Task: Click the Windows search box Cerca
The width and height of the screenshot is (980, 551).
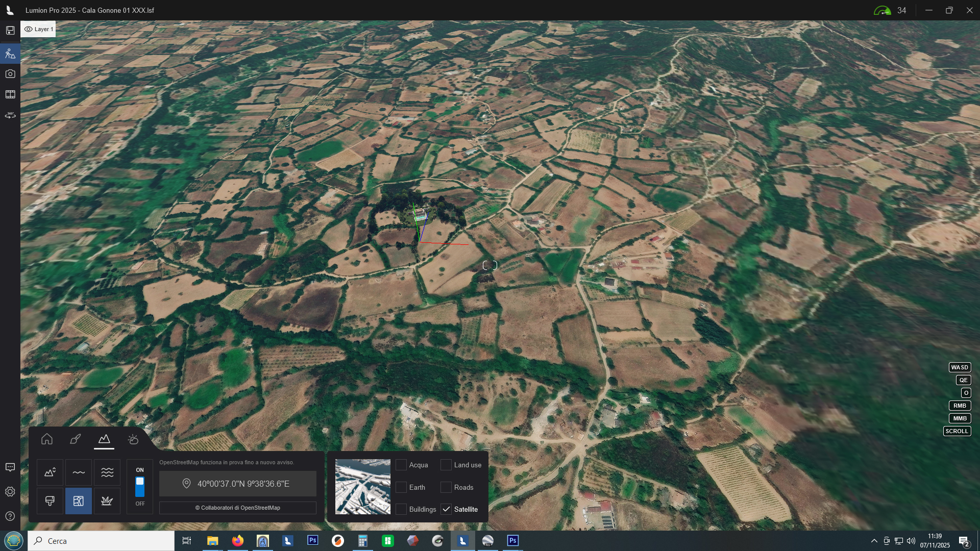Action: pyautogui.click(x=101, y=541)
